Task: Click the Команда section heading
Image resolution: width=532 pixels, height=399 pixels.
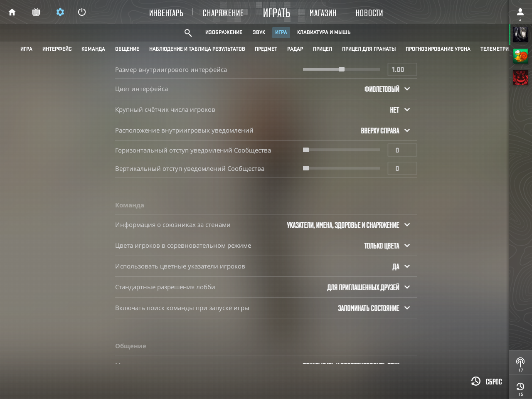Action: point(130,205)
